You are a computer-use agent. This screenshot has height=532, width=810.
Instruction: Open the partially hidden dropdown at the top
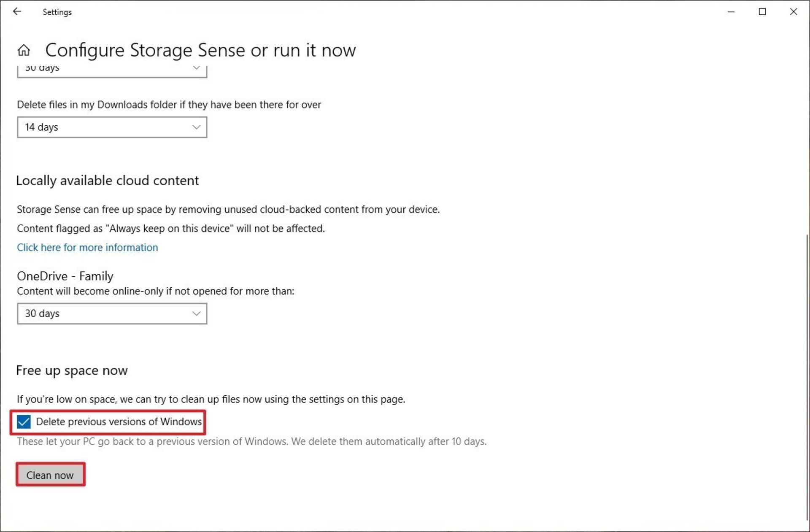tap(112, 70)
